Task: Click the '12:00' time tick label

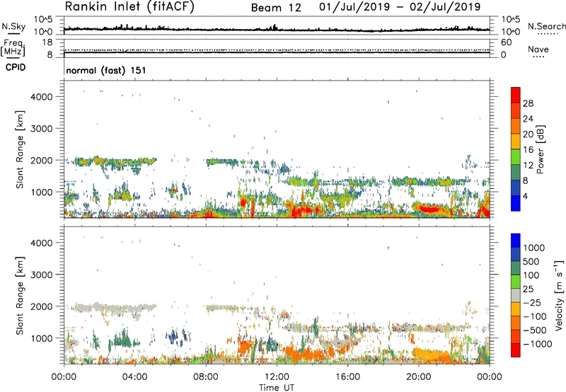Action: pyautogui.click(x=277, y=377)
